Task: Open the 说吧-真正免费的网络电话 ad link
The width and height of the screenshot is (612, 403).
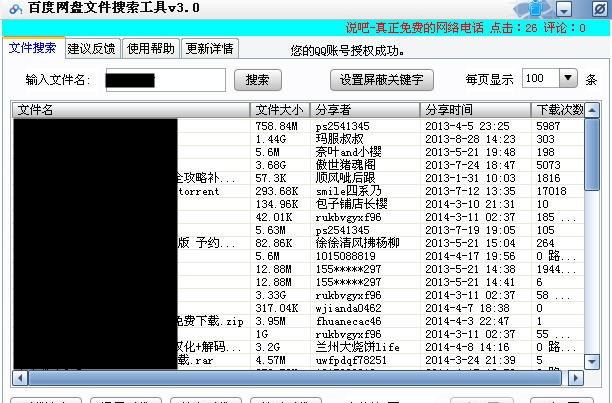Action: point(415,28)
